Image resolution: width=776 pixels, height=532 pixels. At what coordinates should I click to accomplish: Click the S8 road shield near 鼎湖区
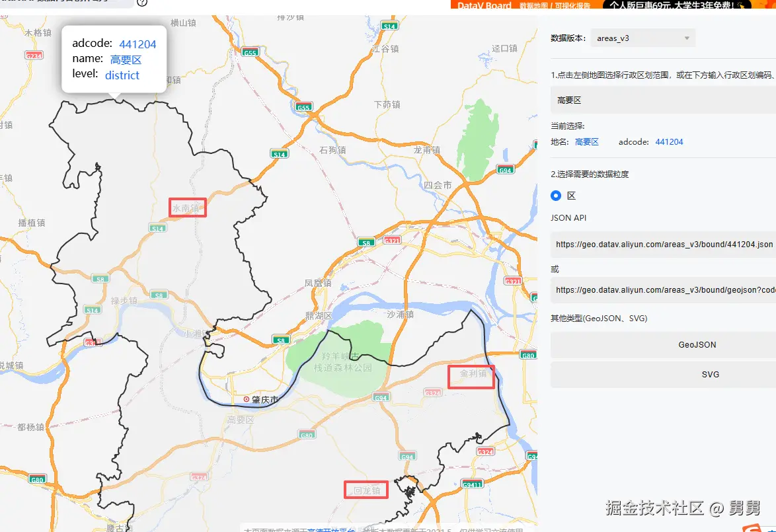(281, 339)
